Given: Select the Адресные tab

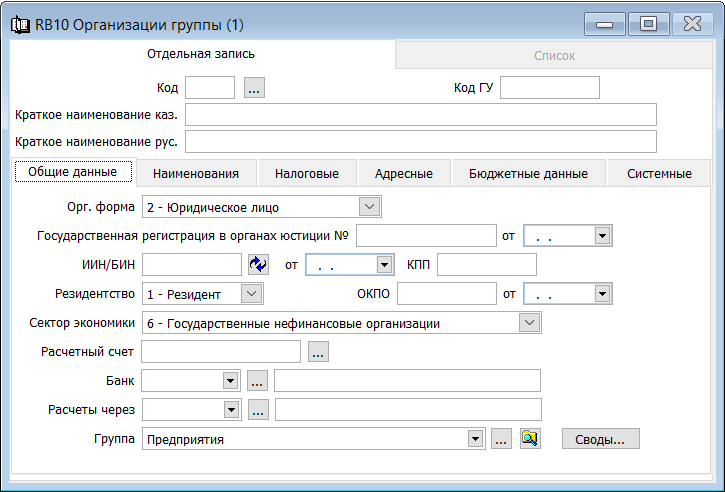Looking at the screenshot, I should 403,173.
